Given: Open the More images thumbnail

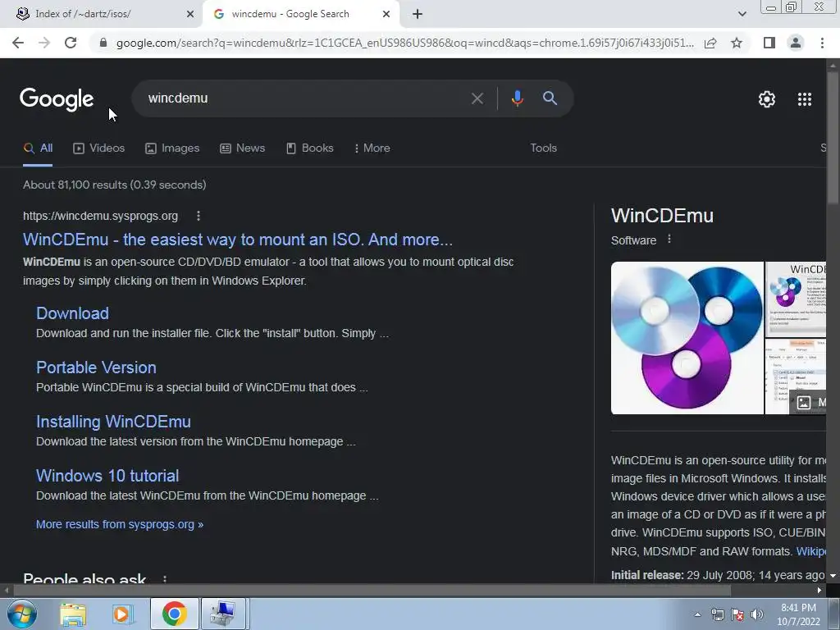Looking at the screenshot, I should [x=796, y=377].
